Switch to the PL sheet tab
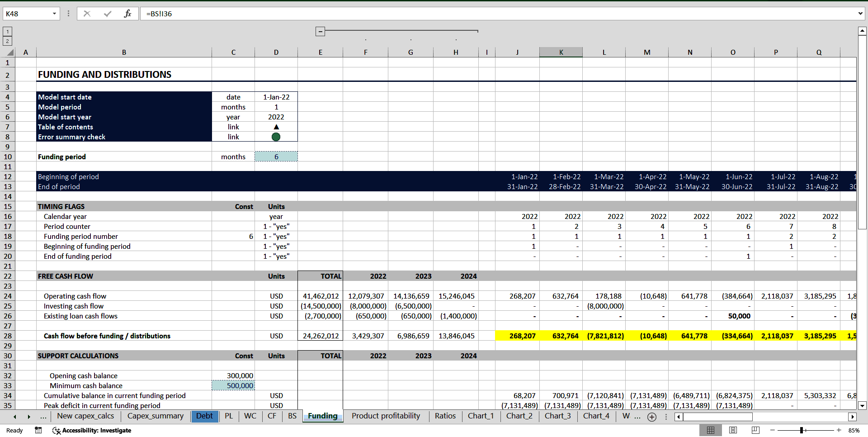868x437 pixels. (229, 416)
